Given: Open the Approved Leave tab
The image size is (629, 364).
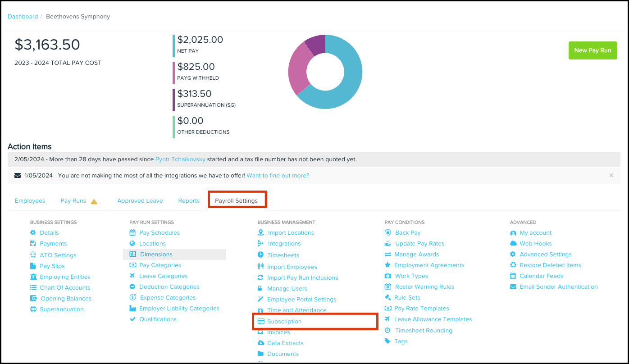Looking at the screenshot, I should (x=140, y=201).
